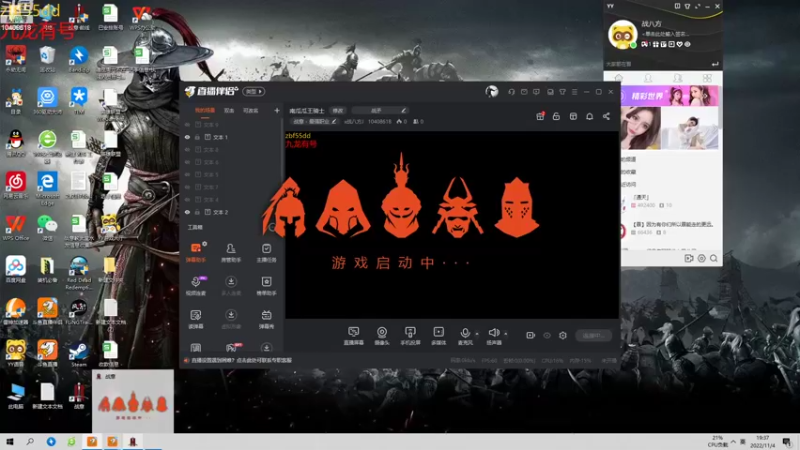Open apps grid tab in YY window
The height and width of the screenshot is (450, 800).
coord(707,78)
